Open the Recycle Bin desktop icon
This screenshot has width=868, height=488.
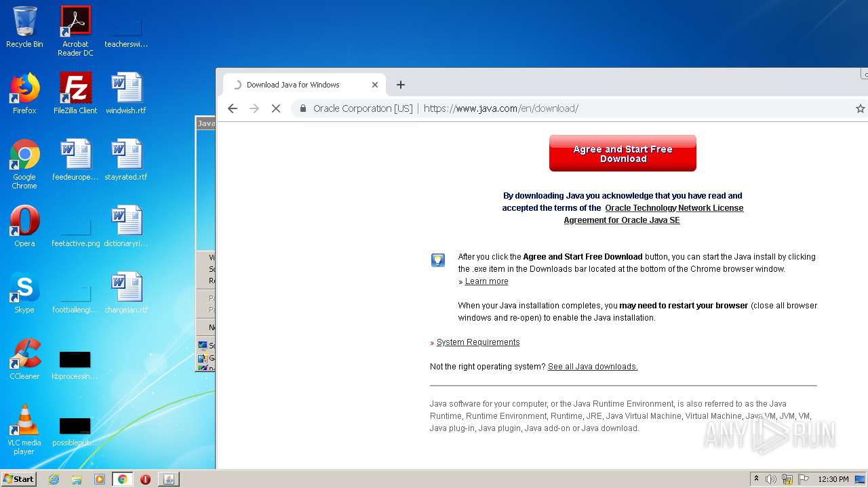[24, 27]
